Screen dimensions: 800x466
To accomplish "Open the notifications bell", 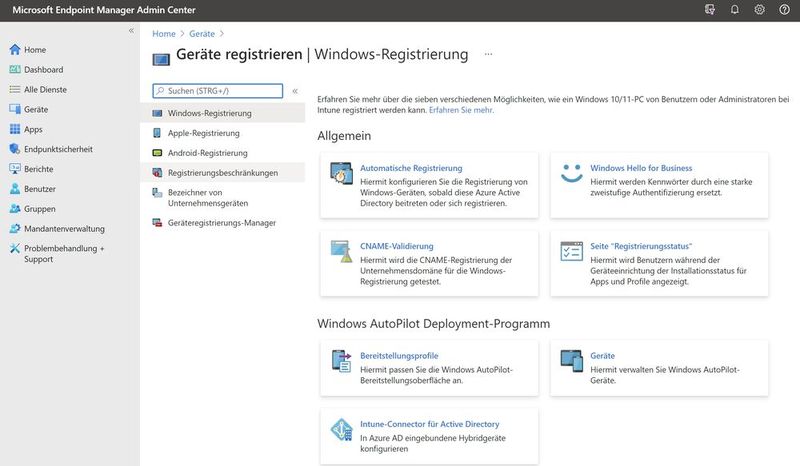I will coord(735,10).
